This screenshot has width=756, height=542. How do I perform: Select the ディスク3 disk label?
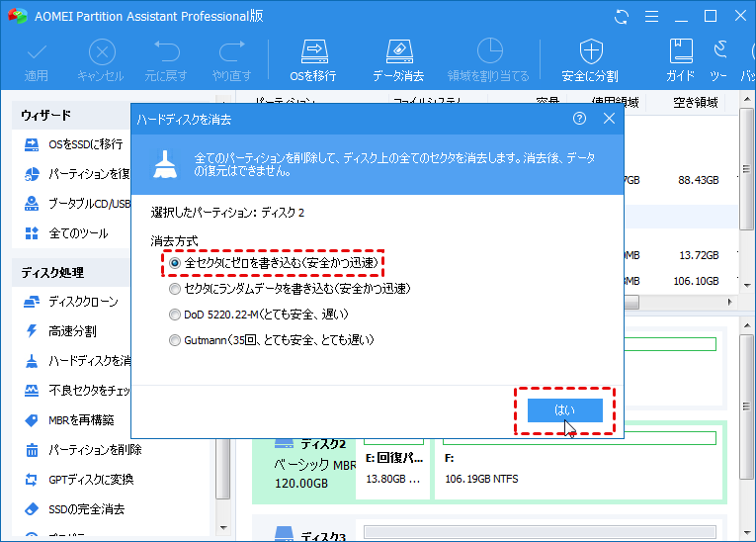(x=323, y=537)
